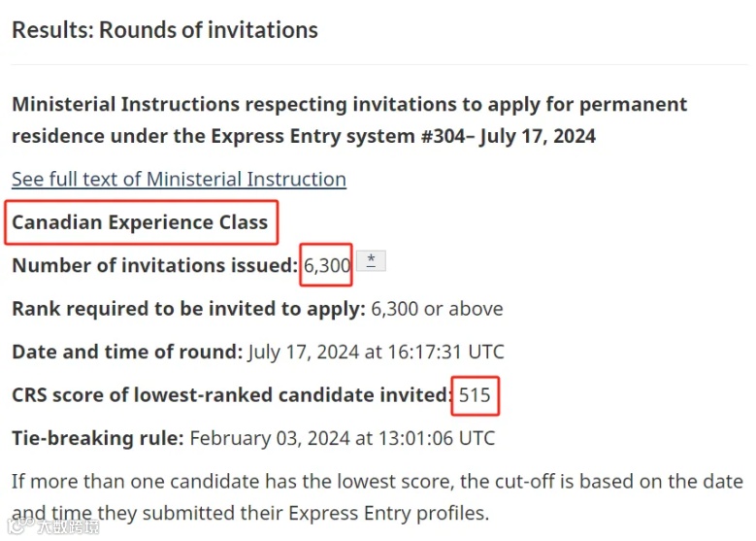Click the Ministerial Instructions #304 bold title
Screen dimensions: 756x541
point(349,105)
